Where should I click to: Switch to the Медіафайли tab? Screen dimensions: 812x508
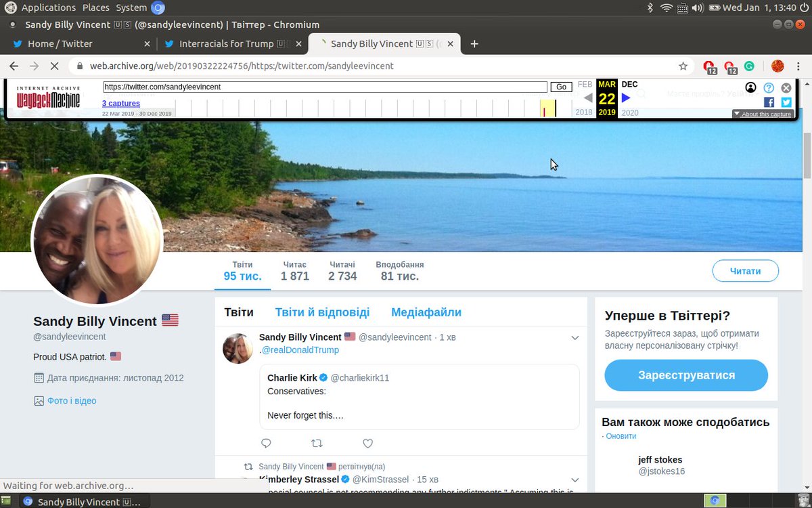tap(426, 312)
